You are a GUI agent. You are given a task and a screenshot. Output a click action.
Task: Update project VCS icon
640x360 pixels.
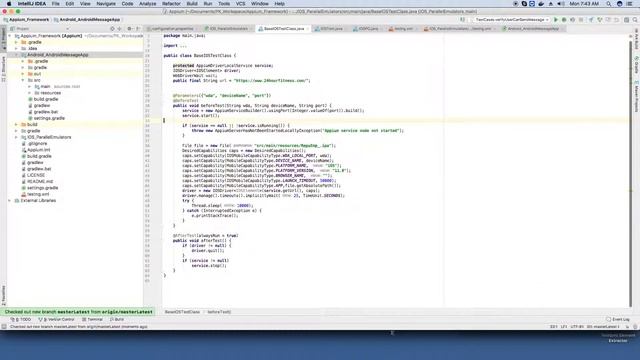point(591,20)
